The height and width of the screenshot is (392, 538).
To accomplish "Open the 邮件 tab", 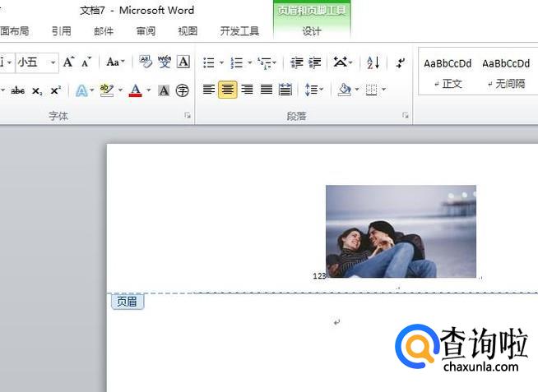I will pos(104,31).
